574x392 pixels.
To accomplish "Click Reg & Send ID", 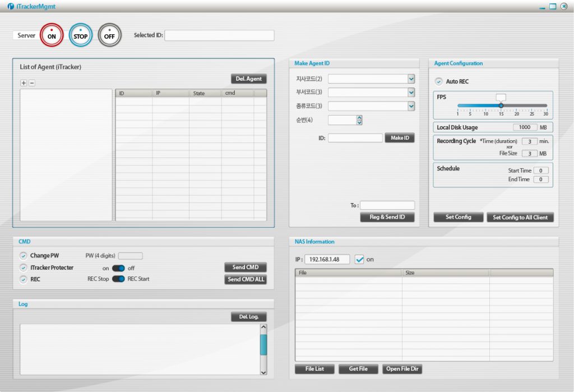I will tap(387, 218).
